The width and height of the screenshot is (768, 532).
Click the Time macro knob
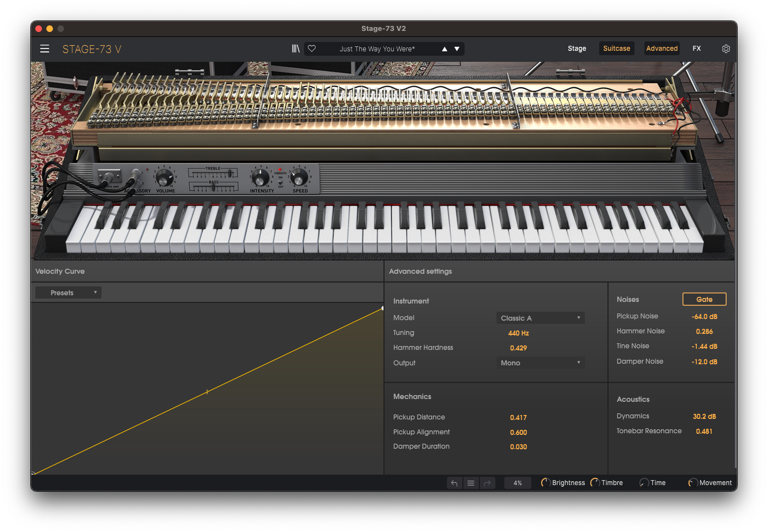[x=644, y=483]
